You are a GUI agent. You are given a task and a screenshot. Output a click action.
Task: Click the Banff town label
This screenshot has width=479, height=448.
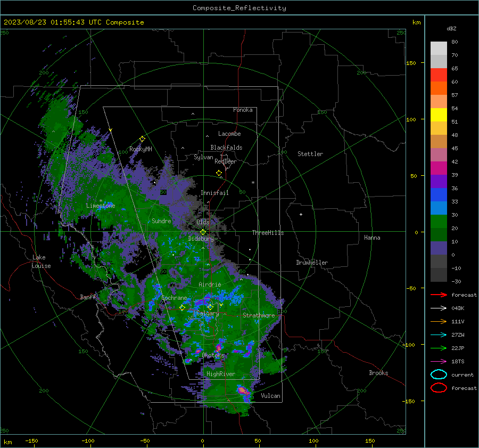click(x=88, y=297)
